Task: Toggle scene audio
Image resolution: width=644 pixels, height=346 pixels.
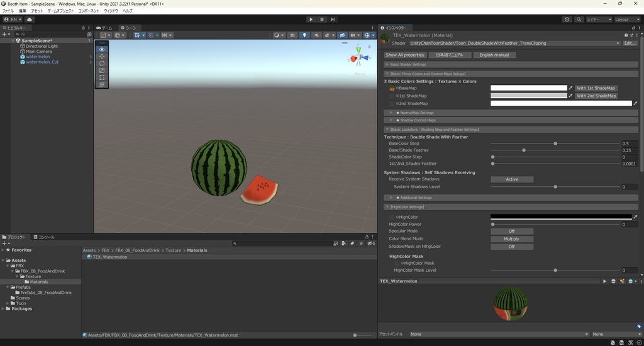Action: (x=316, y=35)
